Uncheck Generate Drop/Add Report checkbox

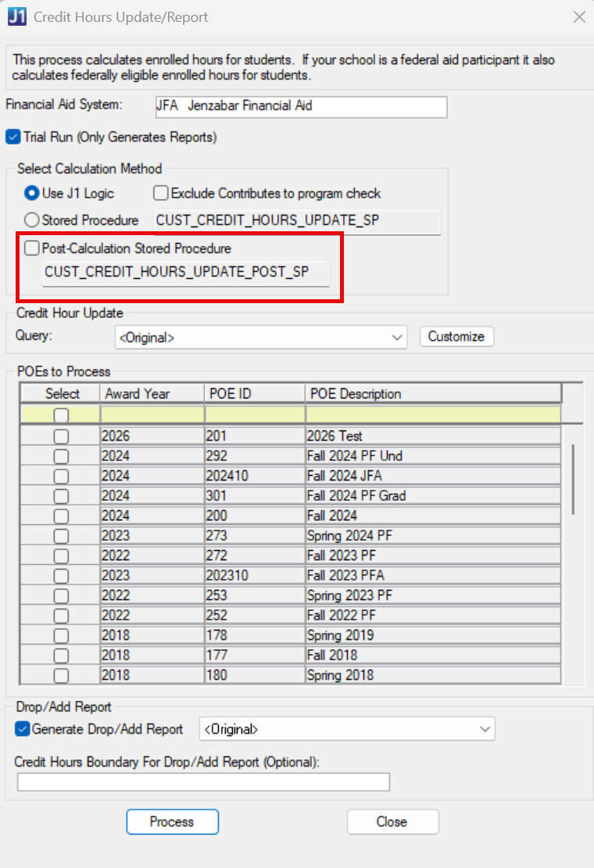tap(22, 729)
